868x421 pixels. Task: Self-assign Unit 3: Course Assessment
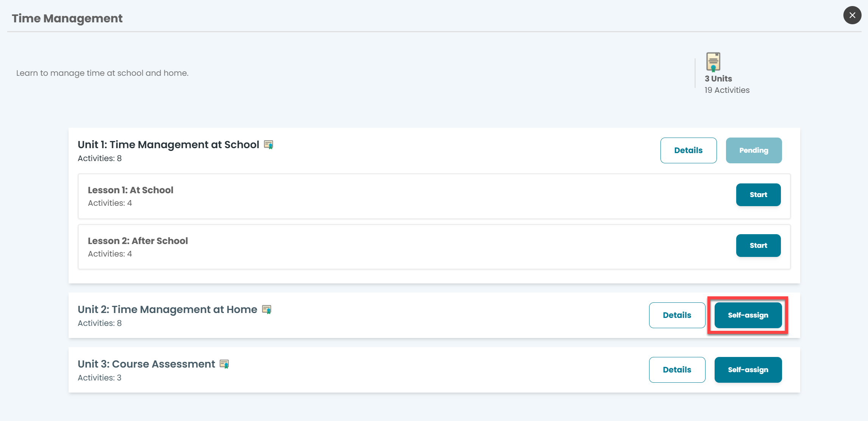(748, 370)
